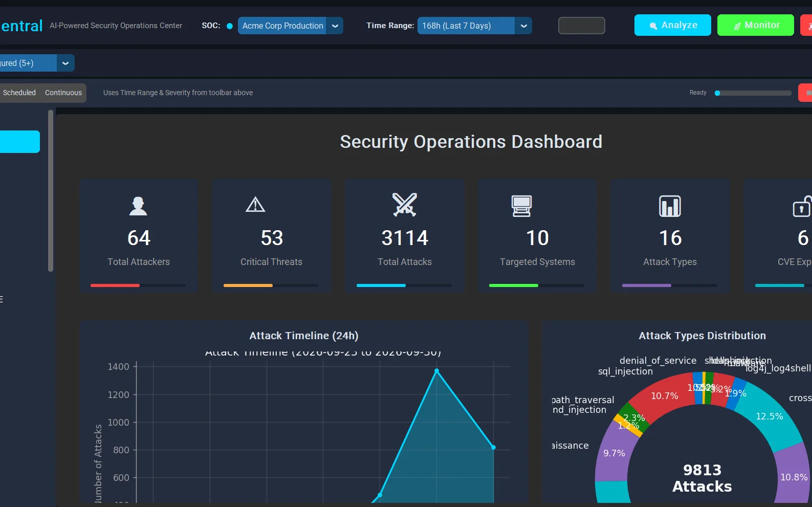Click the Attack Timeline peak data point
The image size is (812, 507).
436,370
